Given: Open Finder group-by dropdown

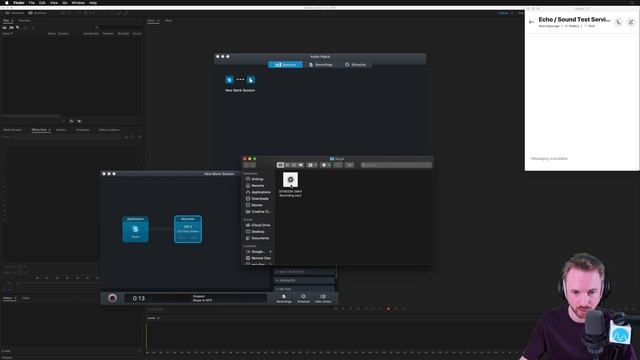Looking at the screenshot, I should tap(312, 165).
